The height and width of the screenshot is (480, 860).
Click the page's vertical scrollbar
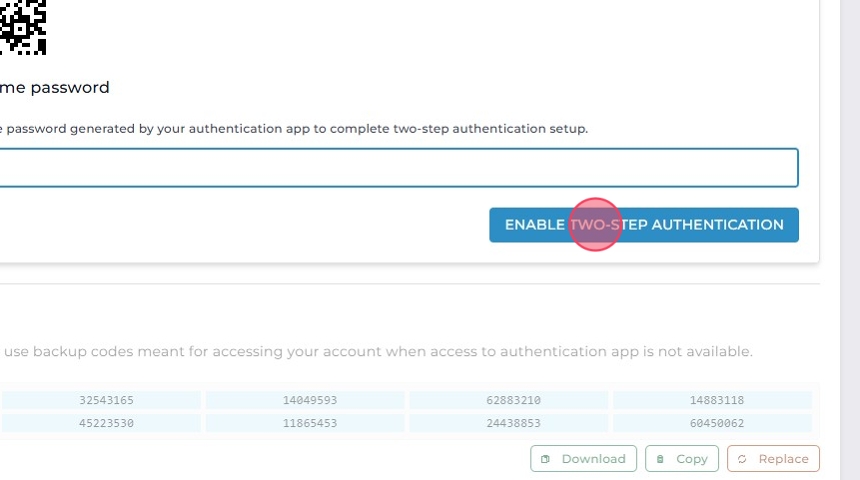850,240
